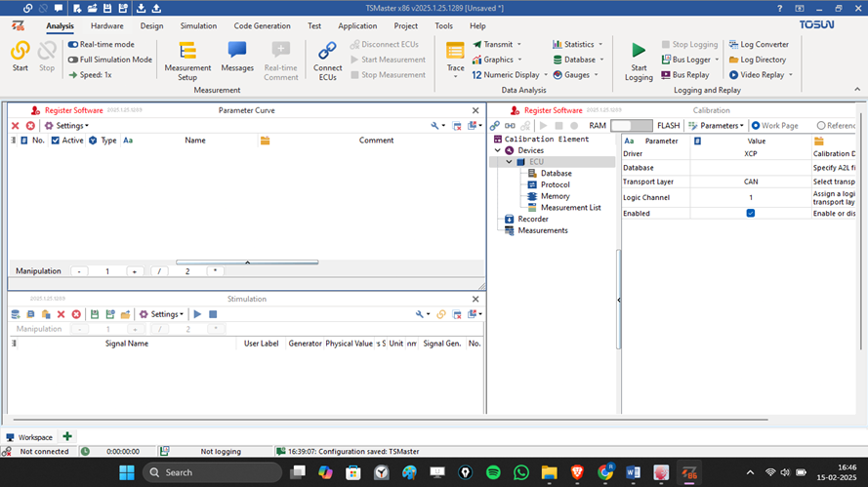Open Transmit dropdown
Image resolution: width=868 pixels, height=487 pixels.
519,44
